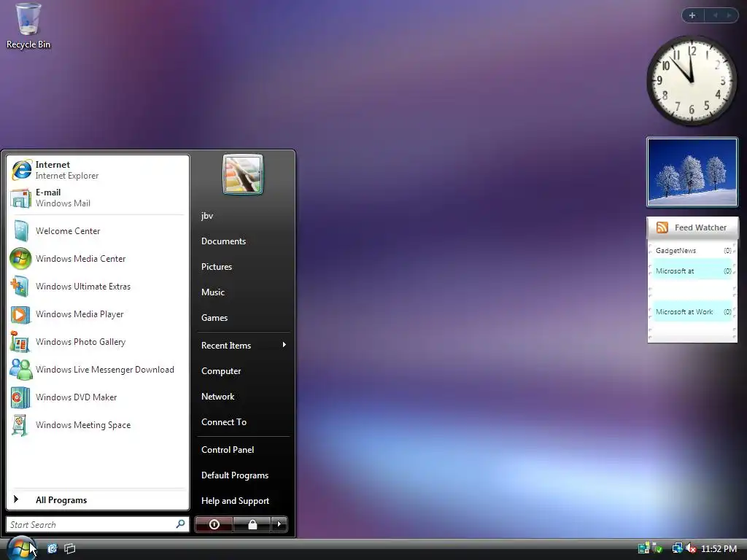Image resolution: width=747 pixels, height=560 pixels.
Task: Open the Welcome Center program
Action: (x=97, y=231)
